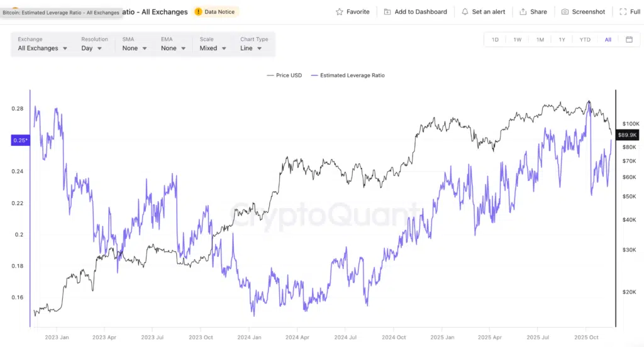Click the Set an alert bell icon
Image resolution: width=644 pixels, height=347 pixels.
click(x=465, y=12)
